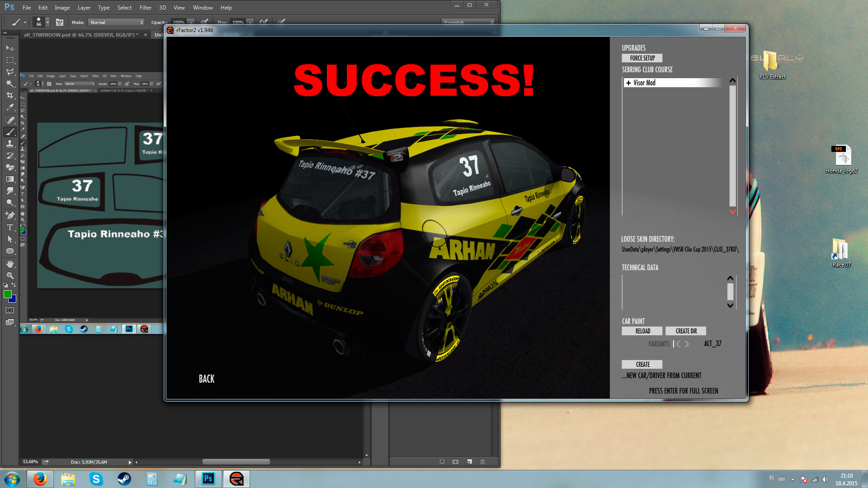Toggle Quick Mask mode
This screenshot has height=488, width=868.
9,310
